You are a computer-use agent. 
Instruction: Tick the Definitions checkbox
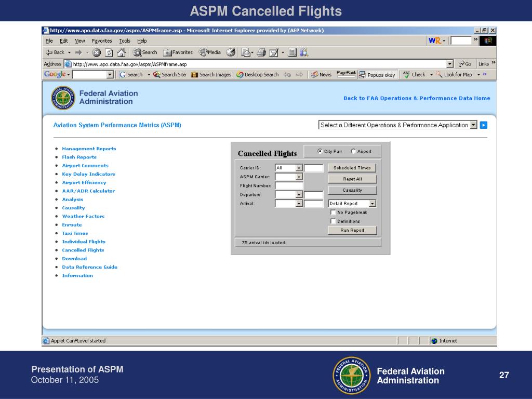[333, 221]
